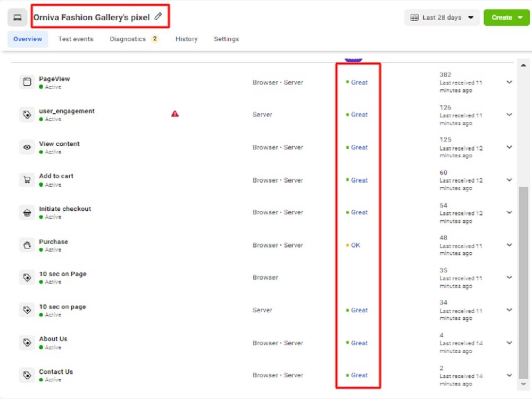Open About Us Great quality link

[x=359, y=343]
